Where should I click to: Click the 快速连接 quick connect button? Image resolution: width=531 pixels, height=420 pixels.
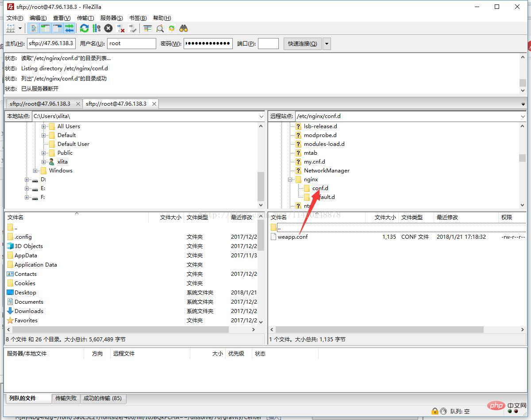302,43
